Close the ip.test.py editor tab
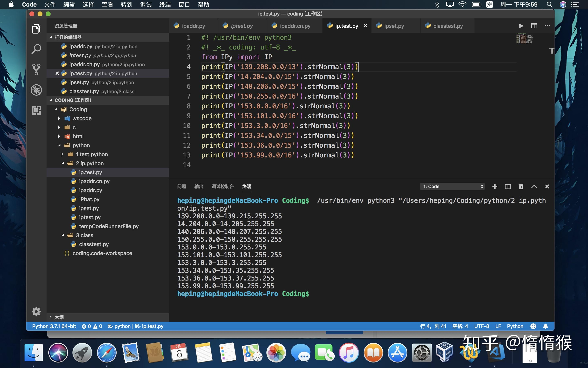The height and width of the screenshot is (368, 588). point(365,26)
